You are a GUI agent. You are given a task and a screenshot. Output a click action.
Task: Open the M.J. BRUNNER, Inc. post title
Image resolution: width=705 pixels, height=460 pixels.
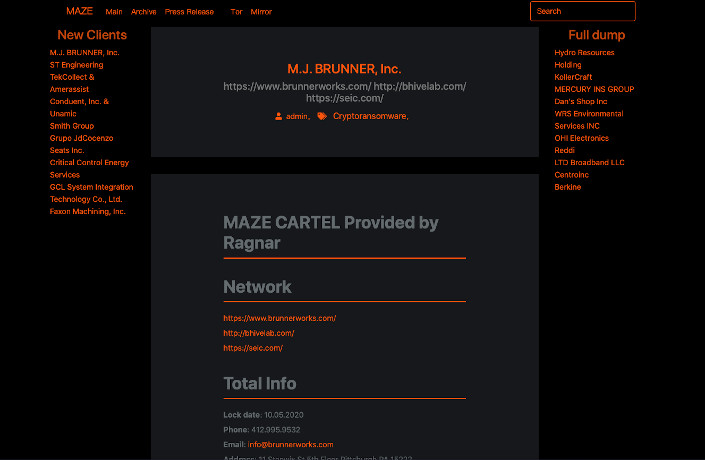pos(344,69)
